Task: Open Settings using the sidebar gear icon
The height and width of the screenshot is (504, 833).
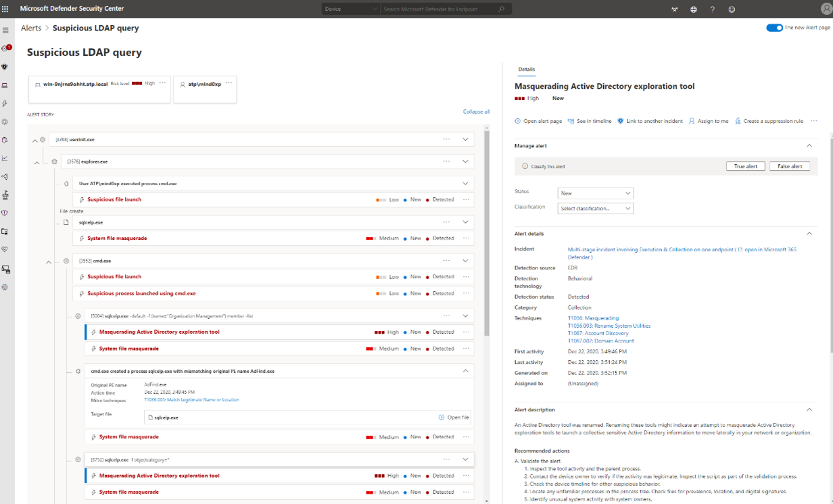Action: click(x=5, y=287)
